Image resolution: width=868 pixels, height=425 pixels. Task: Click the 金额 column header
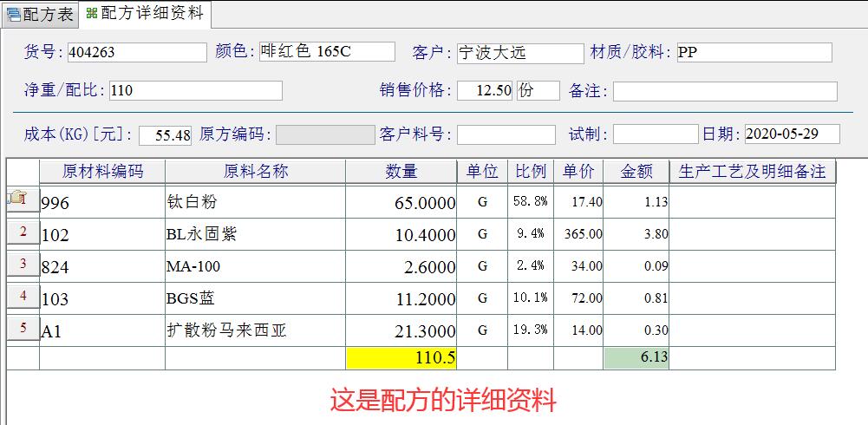tap(636, 172)
